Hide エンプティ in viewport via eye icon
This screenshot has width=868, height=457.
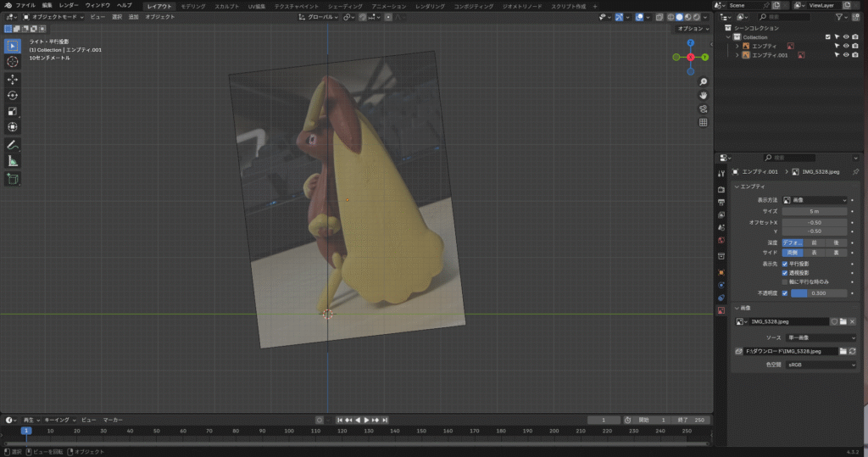point(846,46)
